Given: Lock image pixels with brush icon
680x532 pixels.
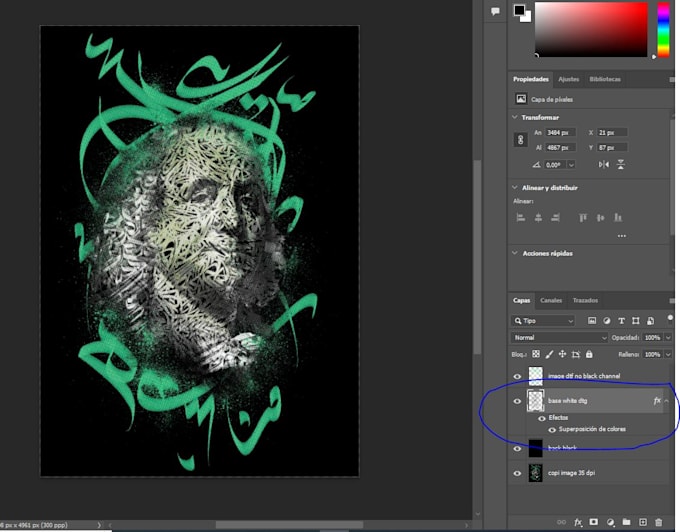Looking at the screenshot, I should point(549,354).
